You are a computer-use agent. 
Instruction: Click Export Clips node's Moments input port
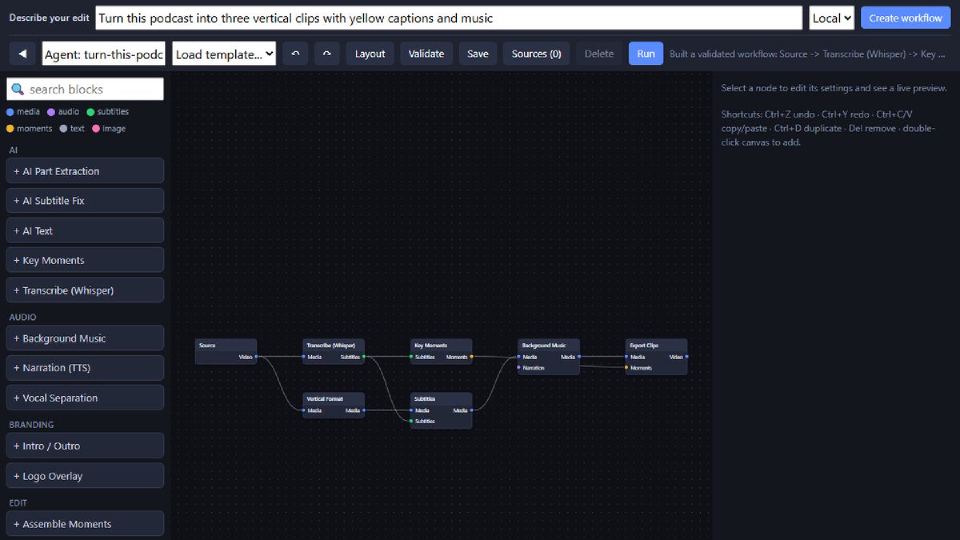[626, 367]
